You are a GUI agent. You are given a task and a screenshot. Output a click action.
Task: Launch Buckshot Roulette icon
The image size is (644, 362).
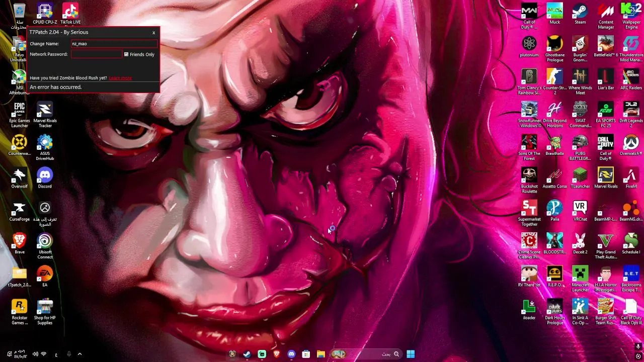coord(529,180)
